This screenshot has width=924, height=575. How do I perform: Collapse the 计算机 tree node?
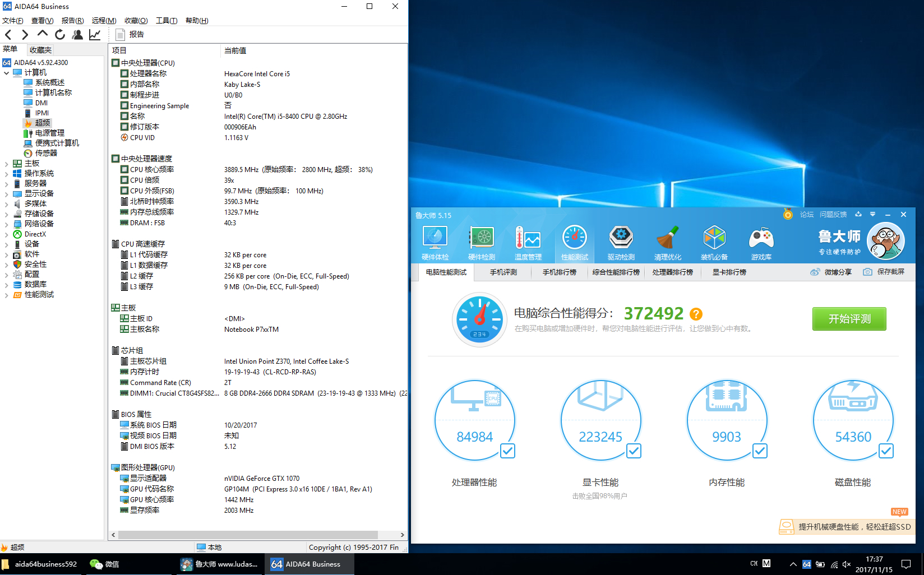pyautogui.click(x=6, y=73)
